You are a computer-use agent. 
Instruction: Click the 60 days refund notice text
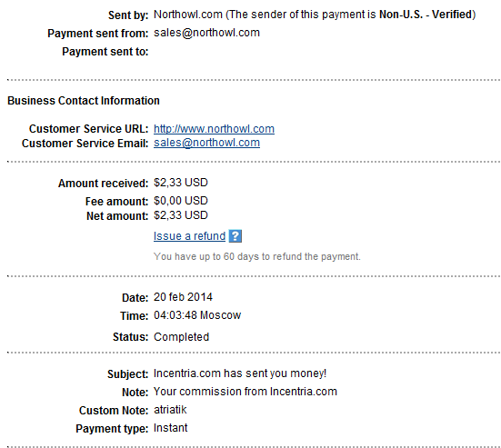(x=257, y=257)
